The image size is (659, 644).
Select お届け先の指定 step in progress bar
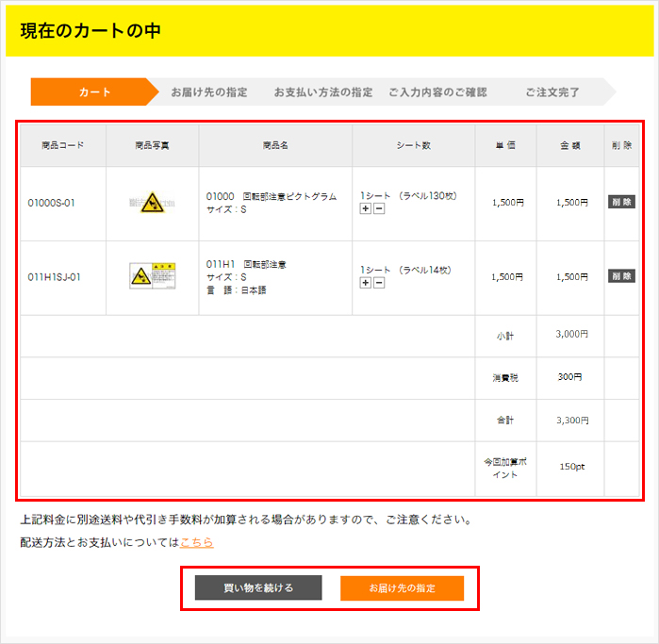(209, 92)
